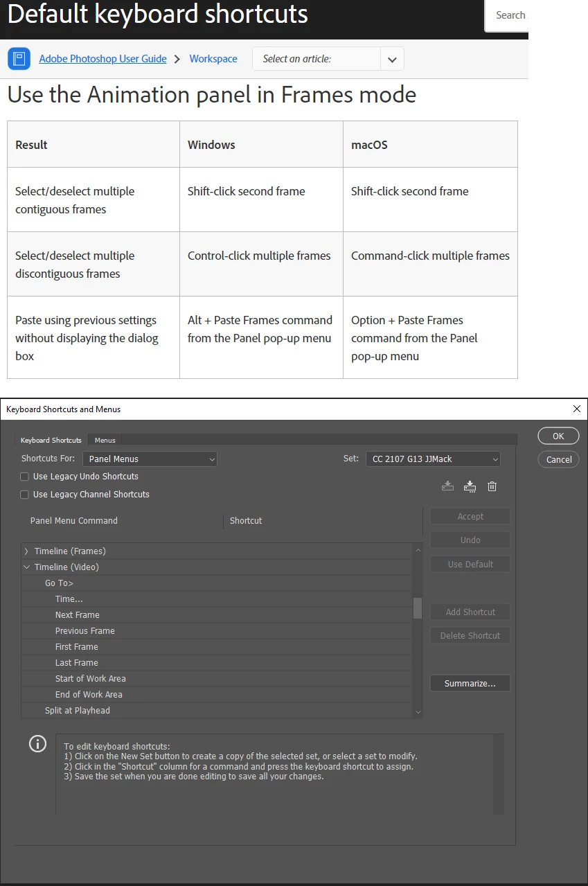Click the Result column header in table
The height and width of the screenshot is (886, 588).
93,145
